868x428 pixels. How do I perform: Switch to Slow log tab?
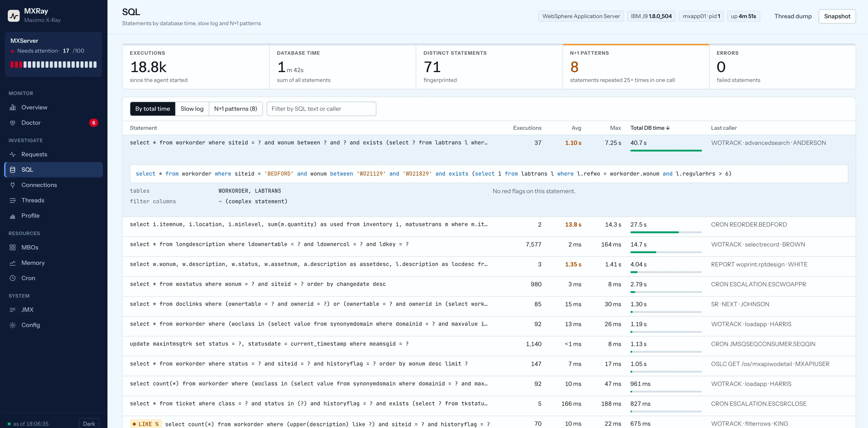pyautogui.click(x=192, y=108)
